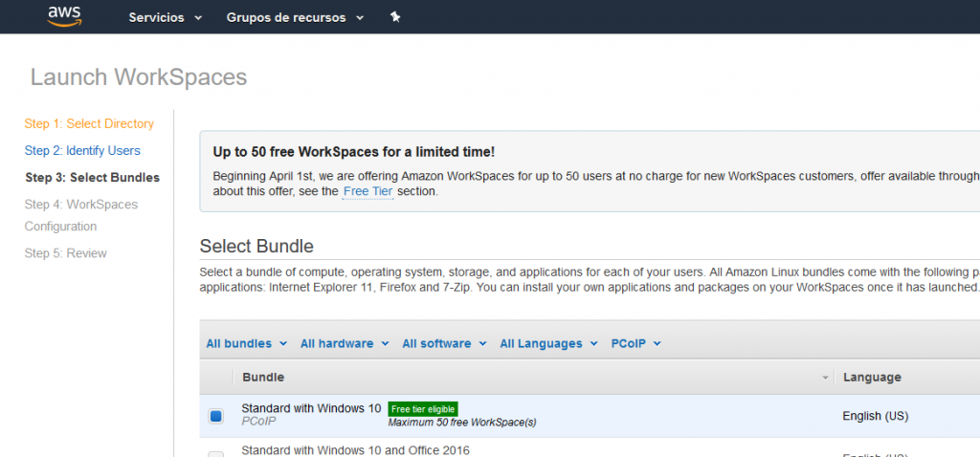Click the Select Bundle heading
The width and height of the screenshot is (980, 457).
pos(256,246)
